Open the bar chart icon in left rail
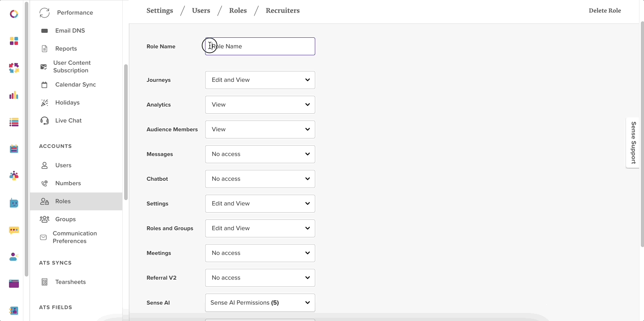The image size is (644, 321). [x=14, y=95]
